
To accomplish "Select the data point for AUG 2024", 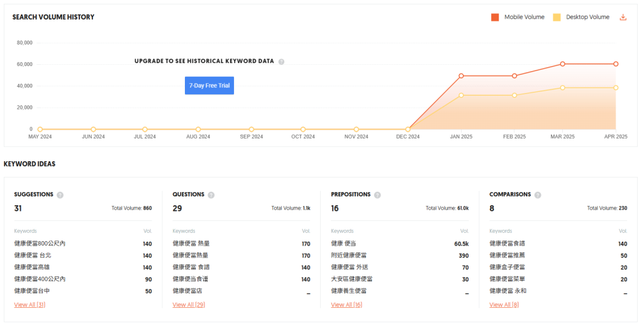I will coord(198,130).
